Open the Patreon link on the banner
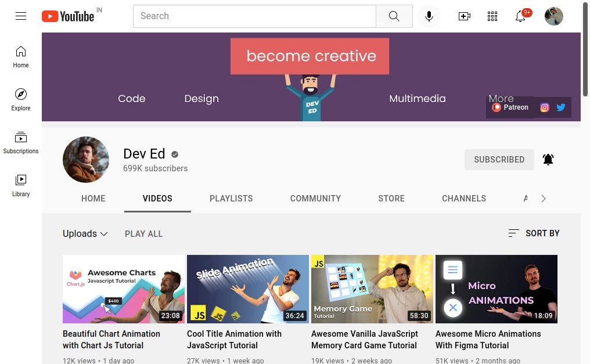590x364 pixels. pos(510,107)
